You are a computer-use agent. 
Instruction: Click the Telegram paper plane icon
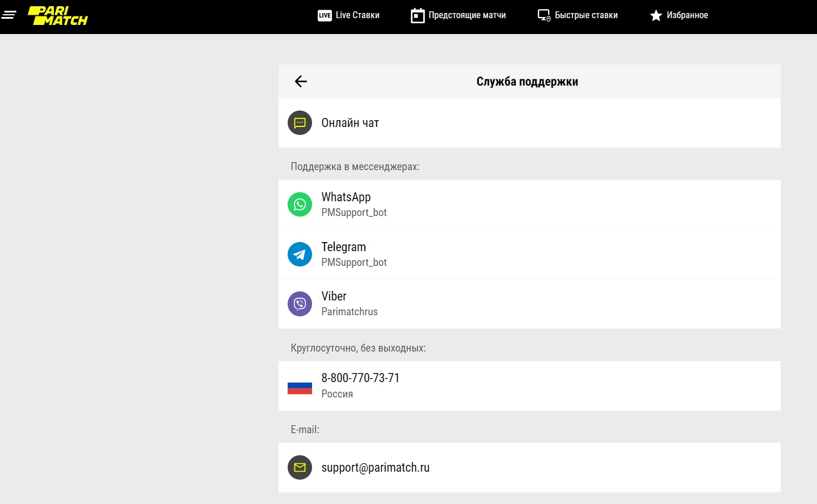click(300, 254)
